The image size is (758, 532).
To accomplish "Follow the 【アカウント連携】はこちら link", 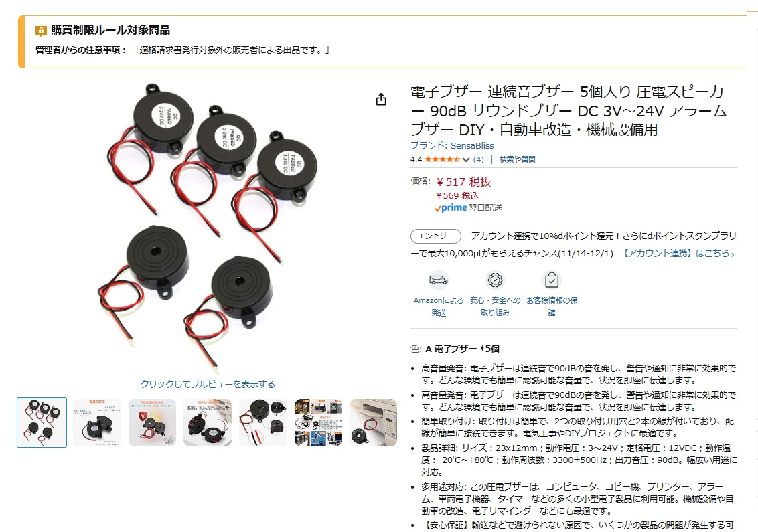I will [x=677, y=253].
